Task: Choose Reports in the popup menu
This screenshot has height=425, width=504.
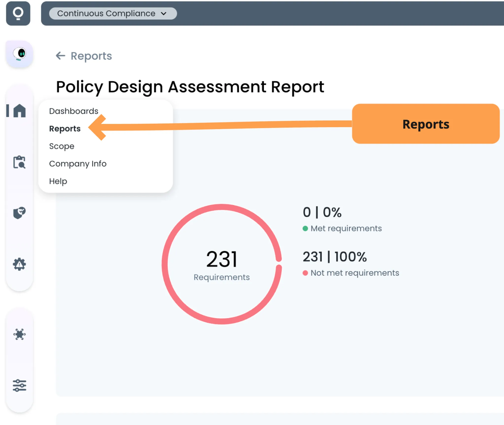Action: pos(65,129)
